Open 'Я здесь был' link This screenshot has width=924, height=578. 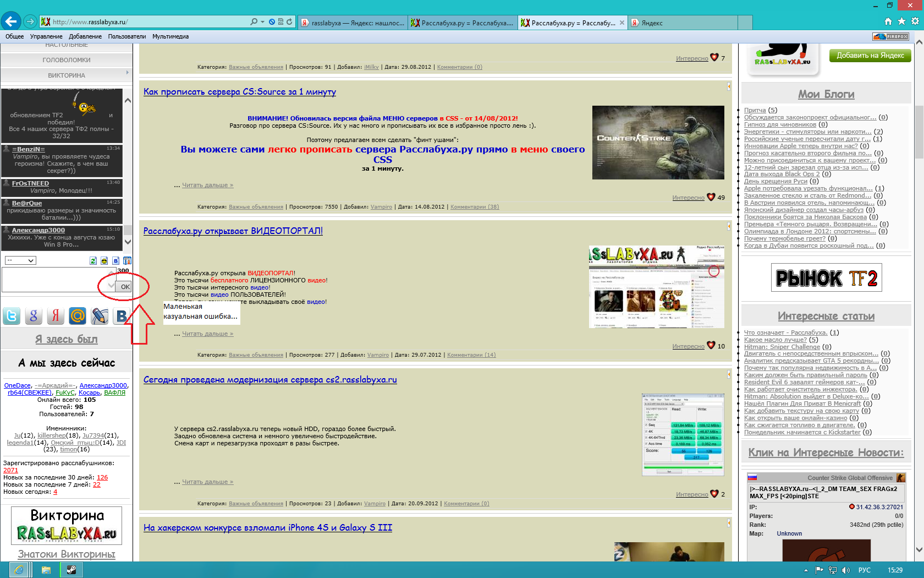(67, 339)
